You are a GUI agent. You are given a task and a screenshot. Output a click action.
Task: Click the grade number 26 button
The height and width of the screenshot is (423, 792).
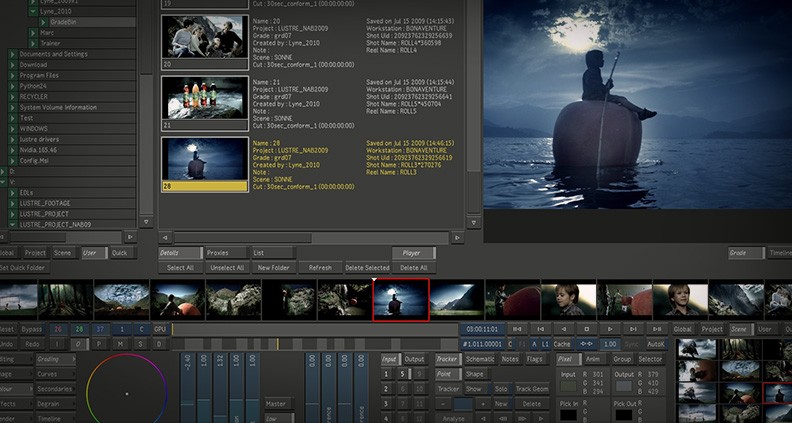[58, 329]
